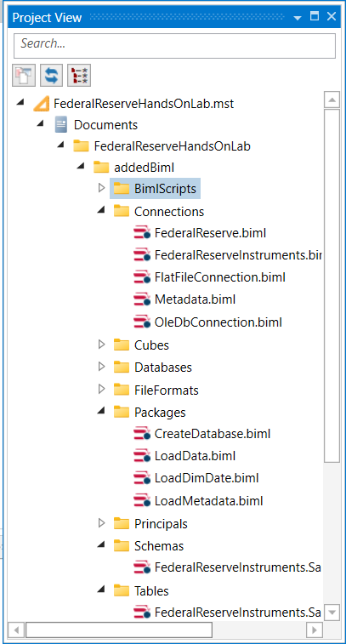Select the LoadDimDate.biml file name
The image size is (346, 644).
(x=207, y=478)
